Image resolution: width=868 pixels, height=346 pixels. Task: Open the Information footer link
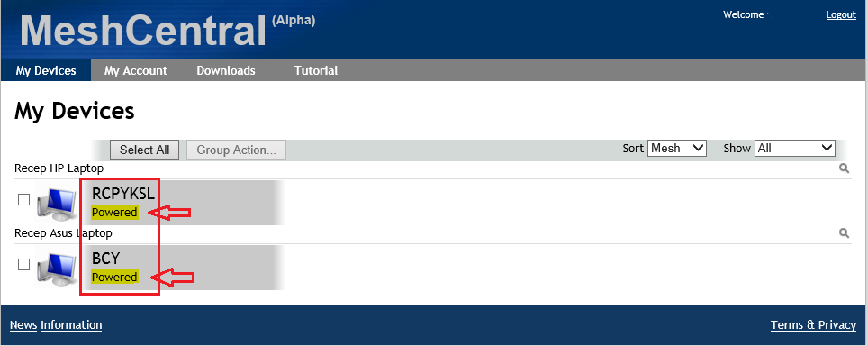pos(71,325)
